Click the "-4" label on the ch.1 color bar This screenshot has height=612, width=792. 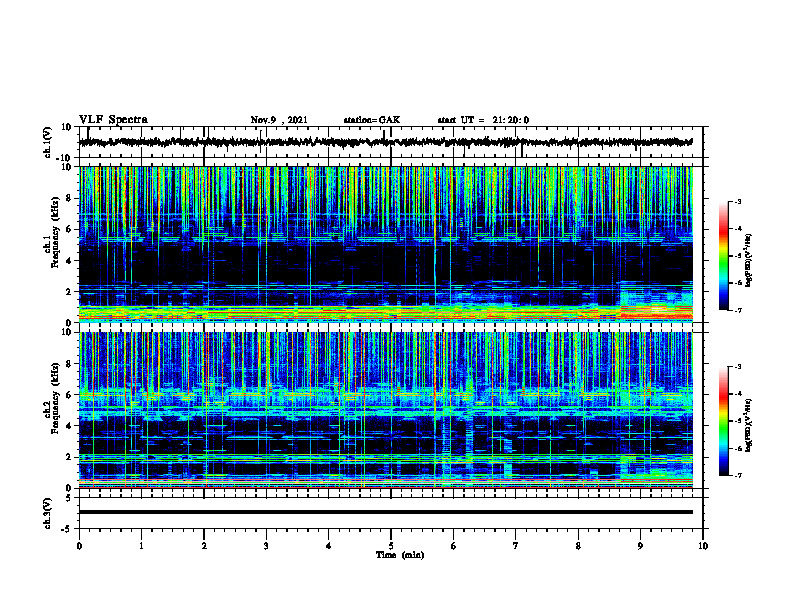coord(737,229)
